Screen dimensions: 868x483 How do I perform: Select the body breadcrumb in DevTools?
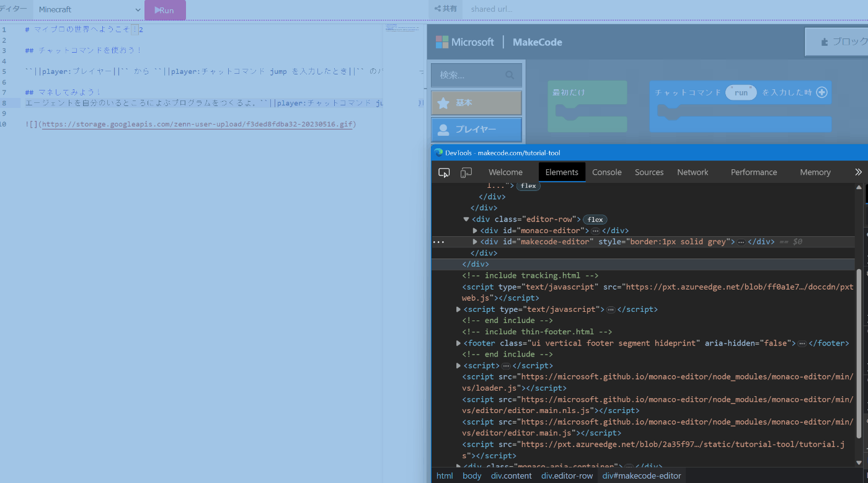click(472, 476)
